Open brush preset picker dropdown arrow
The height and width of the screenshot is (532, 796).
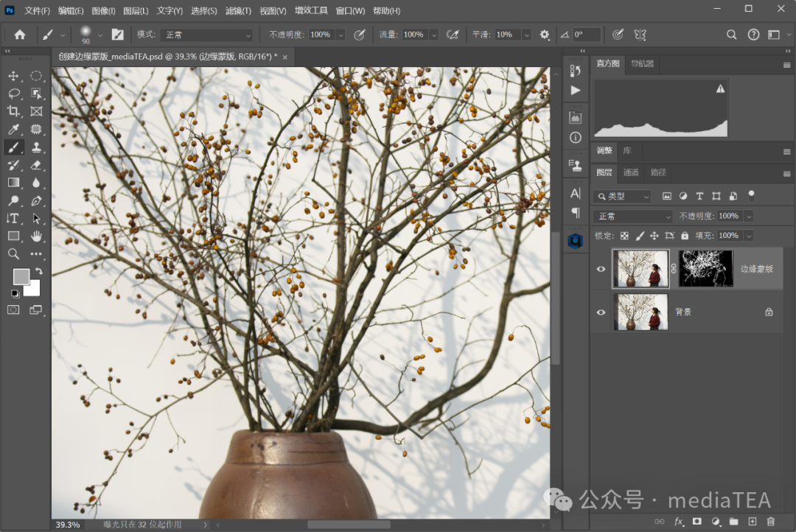[100, 35]
